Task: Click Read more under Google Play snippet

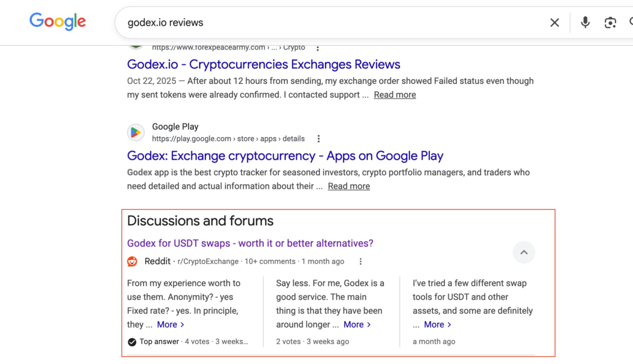Action: pos(349,186)
